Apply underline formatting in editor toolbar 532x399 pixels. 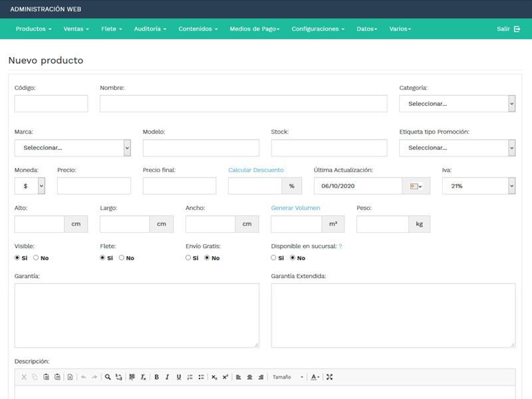pyautogui.click(x=179, y=377)
